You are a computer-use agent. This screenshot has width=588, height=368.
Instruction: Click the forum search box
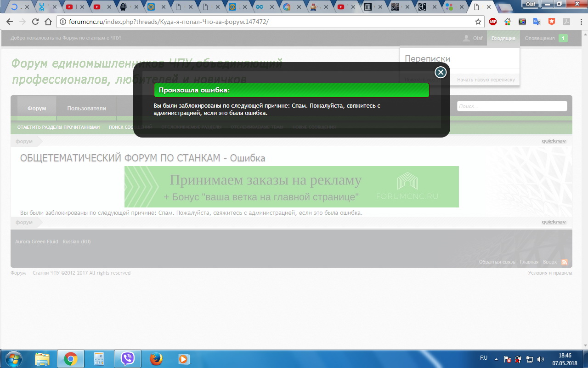[x=512, y=106]
